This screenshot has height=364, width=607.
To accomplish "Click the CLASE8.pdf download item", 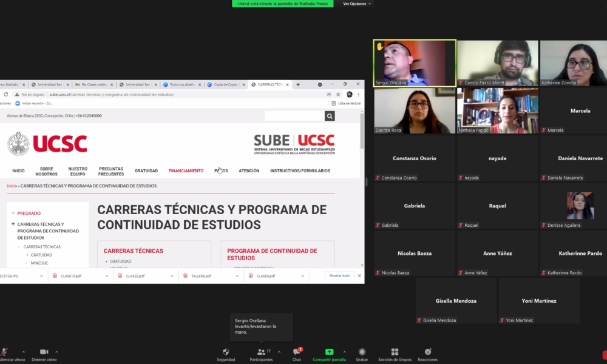I will pos(266,276).
